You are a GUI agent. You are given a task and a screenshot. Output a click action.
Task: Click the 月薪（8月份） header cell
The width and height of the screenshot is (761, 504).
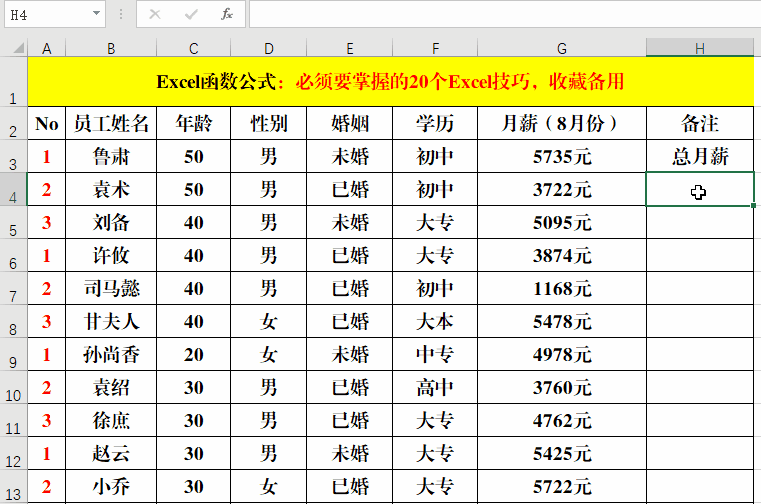(562, 123)
